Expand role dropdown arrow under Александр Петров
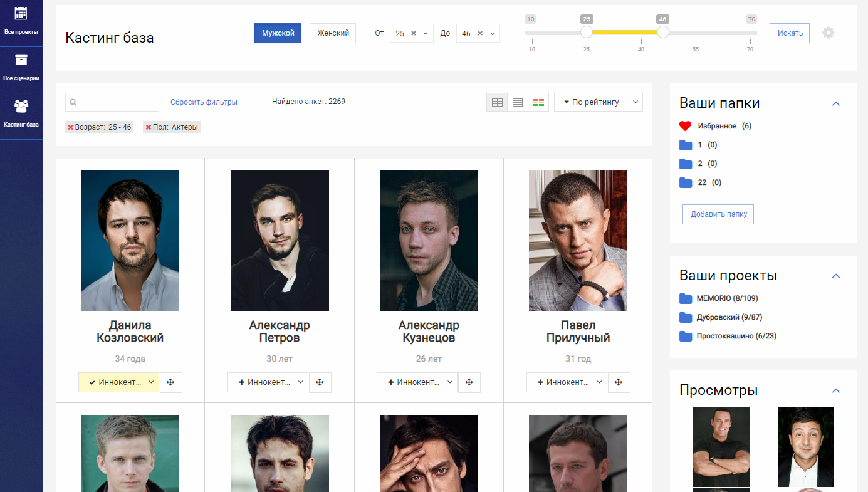The image size is (868, 492). click(x=301, y=382)
